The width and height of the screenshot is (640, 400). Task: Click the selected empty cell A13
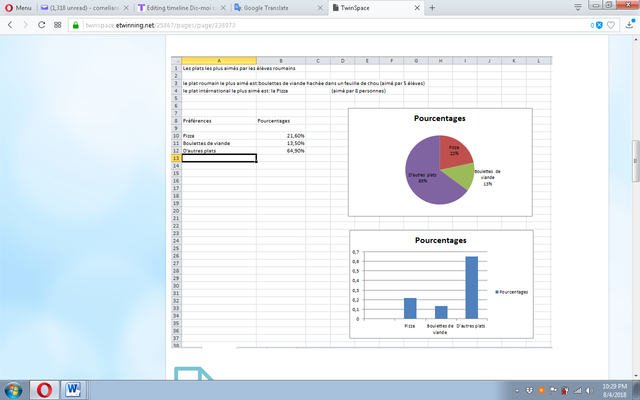(x=219, y=158)
